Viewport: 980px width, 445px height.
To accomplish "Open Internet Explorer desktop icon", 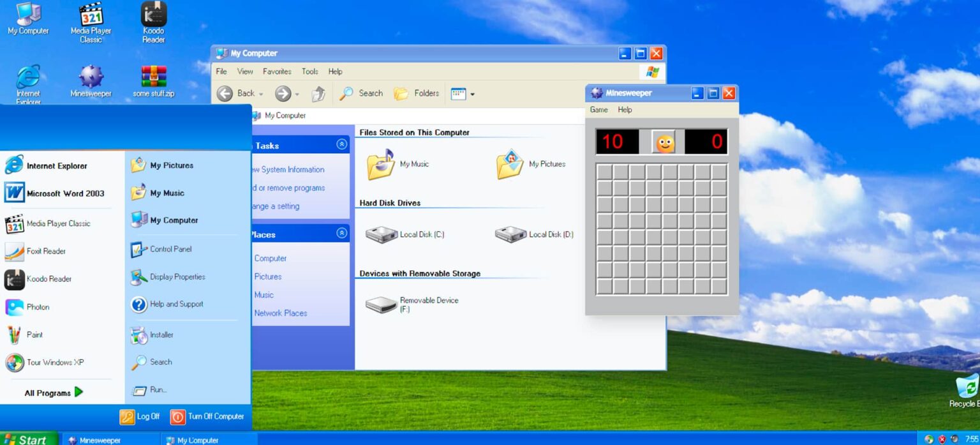I will point(27,84).
